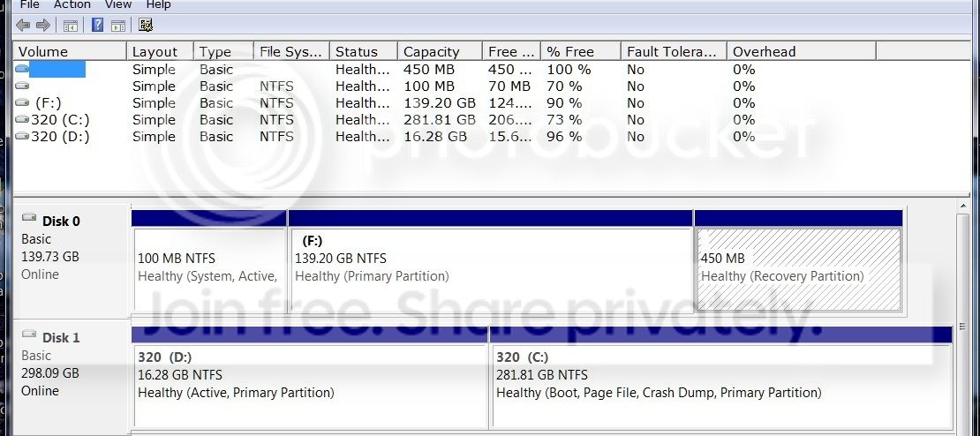Open the Action menu
This screenshot has height=436, width=980.
[x=72, y=5]
